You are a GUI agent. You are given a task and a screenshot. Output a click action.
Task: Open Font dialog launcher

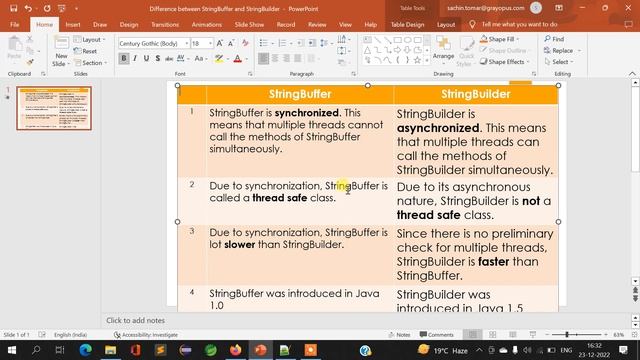[x=250, y=74]
